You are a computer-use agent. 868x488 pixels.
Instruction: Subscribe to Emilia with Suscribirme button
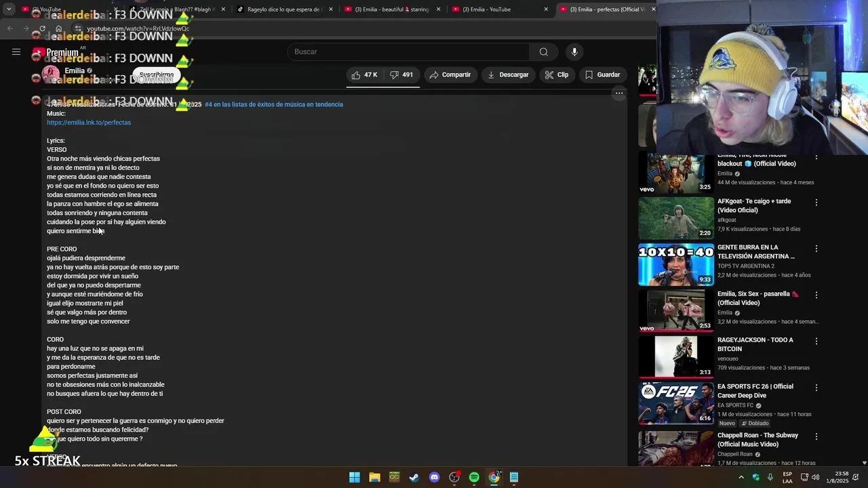(157, 75)
